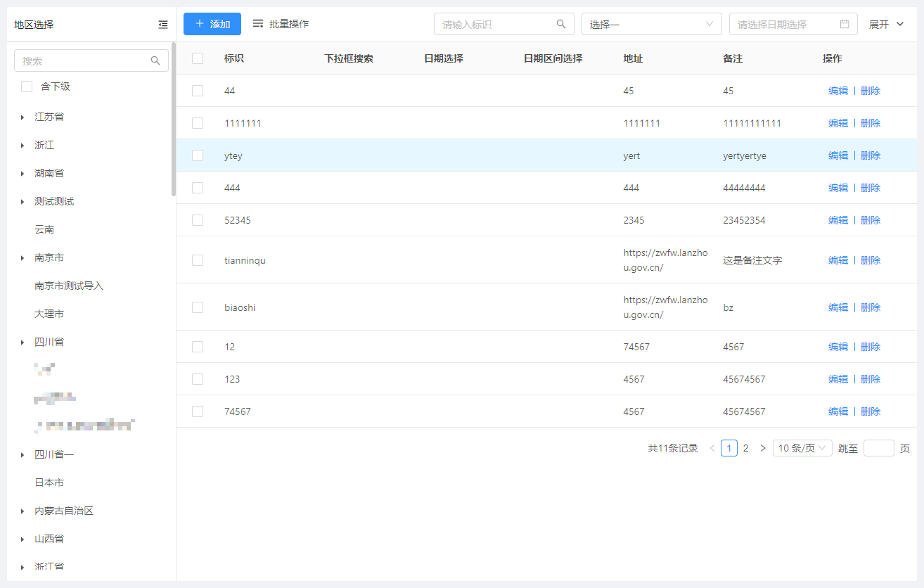Tick the select-all checkbox in the table header
This screenshot has width=924, height=588.
click(198, 58)
